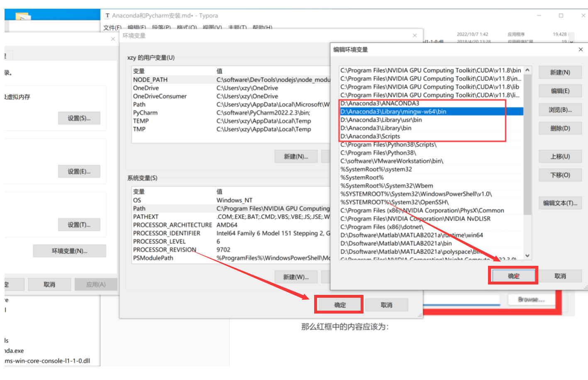The image size is (588, 380).
Task: Confirm with 确定 in edit variable dialog
Action: coord(513,276)
